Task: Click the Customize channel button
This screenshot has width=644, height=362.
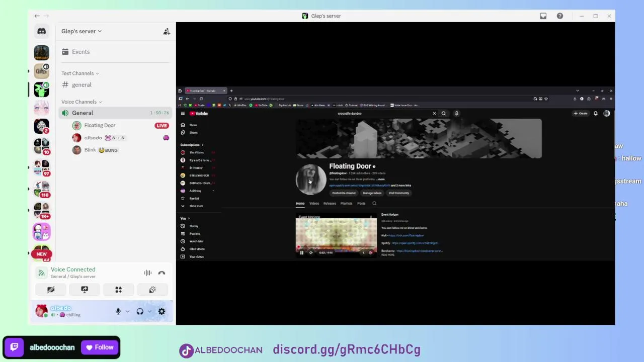Action: [344, 193]
